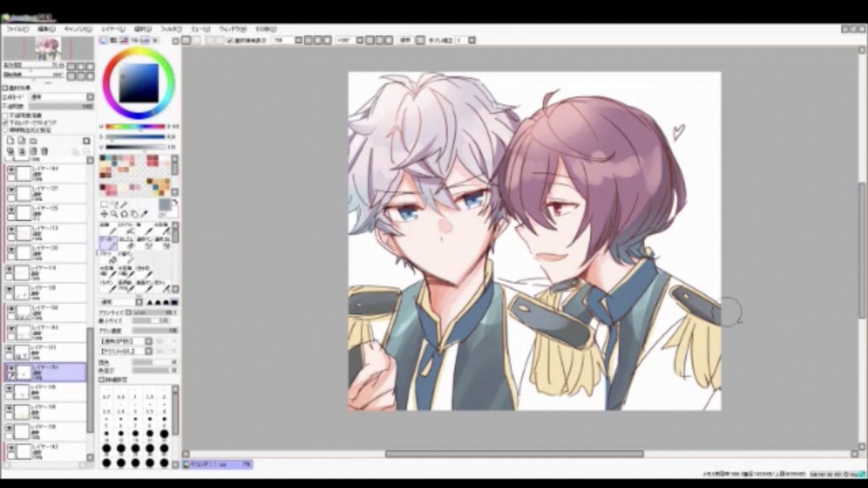Select the Eyedropper color picker tool

tap(143, 214)
